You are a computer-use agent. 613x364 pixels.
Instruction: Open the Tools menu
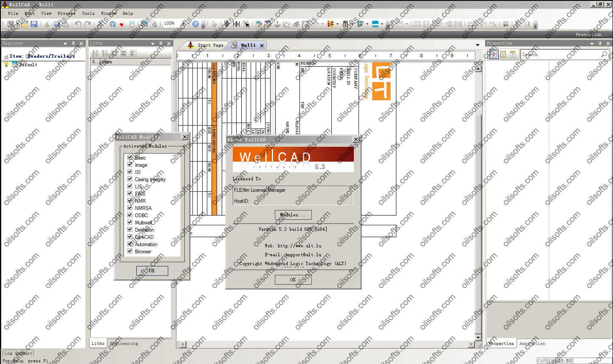click(x=88, y=13)
